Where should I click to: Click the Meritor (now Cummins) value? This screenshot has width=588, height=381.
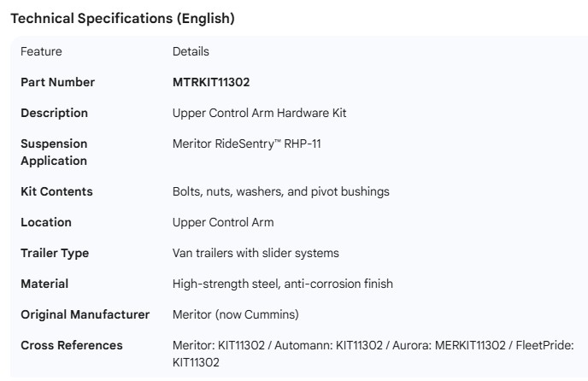tap(236, 314)
